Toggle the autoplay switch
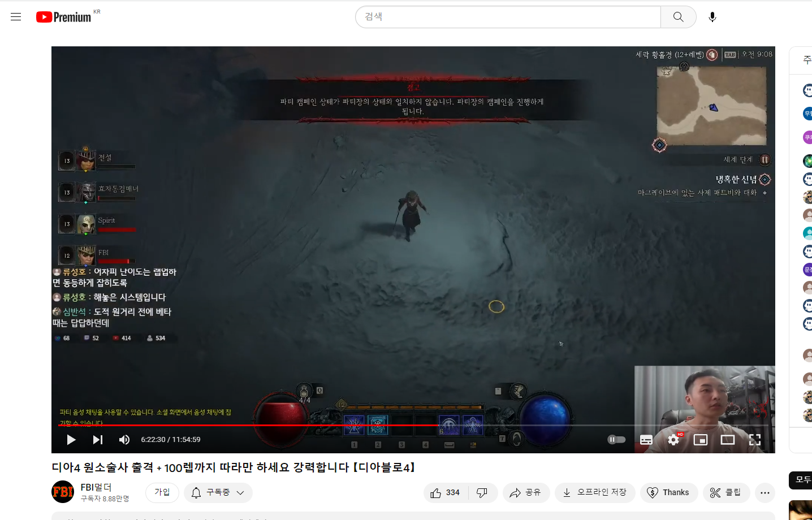This screenshot has height=520, width=812. click(x=616, y=440)
